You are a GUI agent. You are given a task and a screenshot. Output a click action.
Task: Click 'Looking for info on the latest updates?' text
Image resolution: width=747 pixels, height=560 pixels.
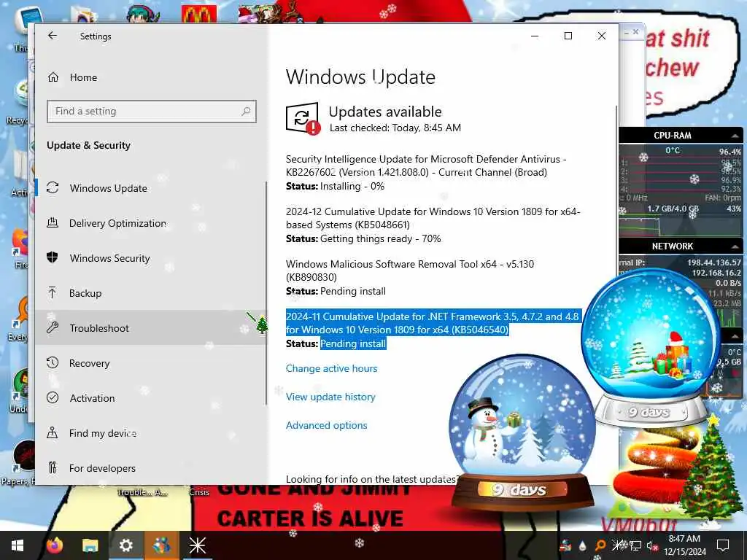(x=373, y=479)
